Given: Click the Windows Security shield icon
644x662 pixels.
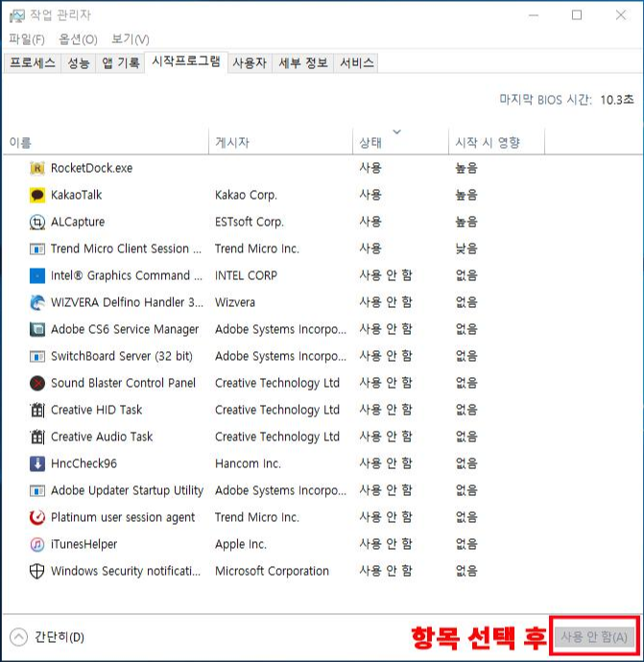Looking at the screenshot, I should tap(37, 571).
